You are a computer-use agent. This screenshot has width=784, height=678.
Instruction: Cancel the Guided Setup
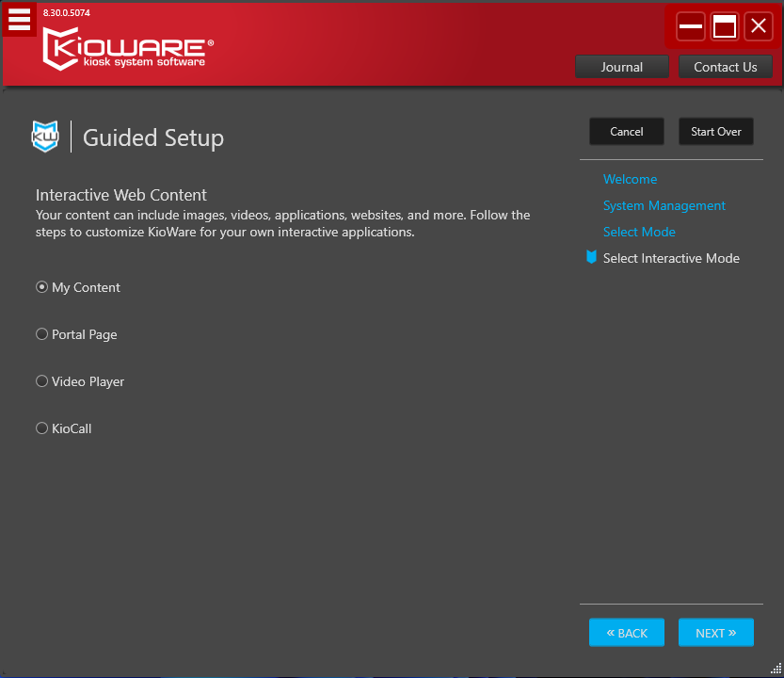[626, 131]
